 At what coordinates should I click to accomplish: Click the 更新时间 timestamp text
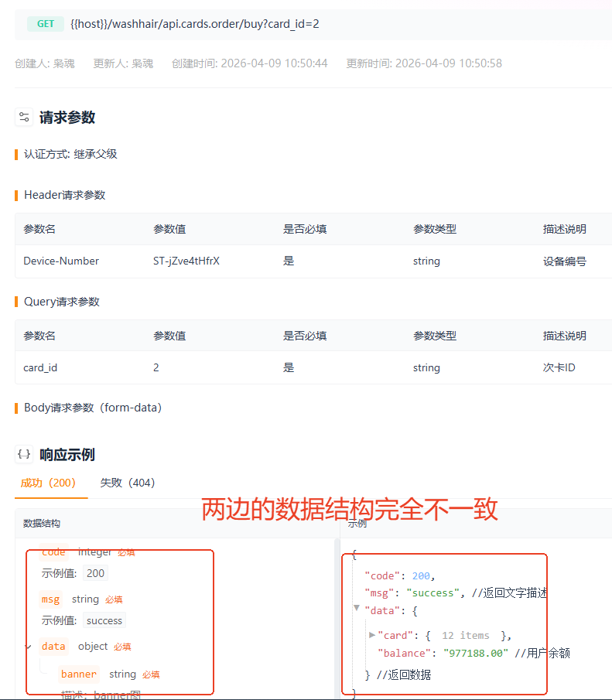click(424, 63)
